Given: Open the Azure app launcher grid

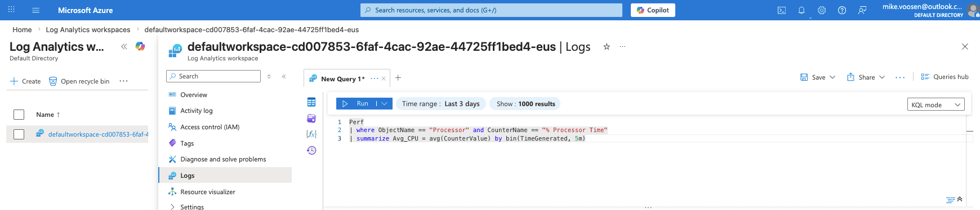Looking at the screenshot, I should 11,10.
